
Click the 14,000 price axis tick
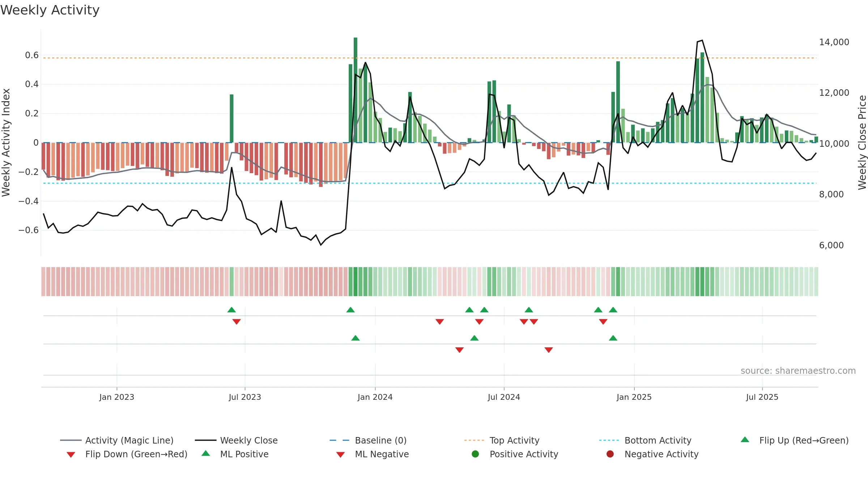coord(834,42)
